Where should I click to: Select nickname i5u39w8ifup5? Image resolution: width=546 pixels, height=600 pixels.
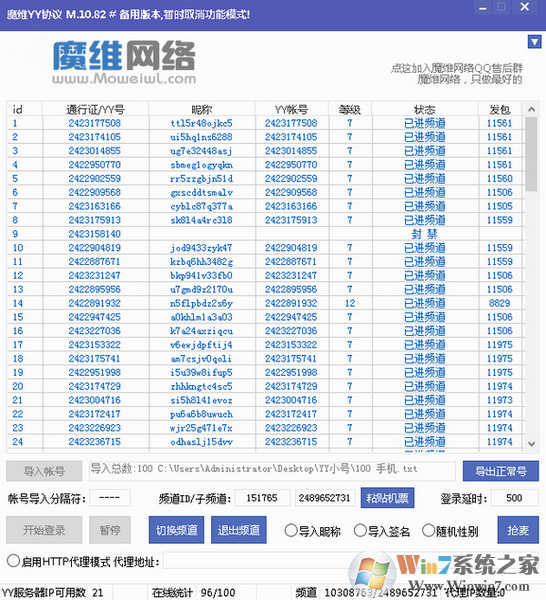[x=202, y=373]
